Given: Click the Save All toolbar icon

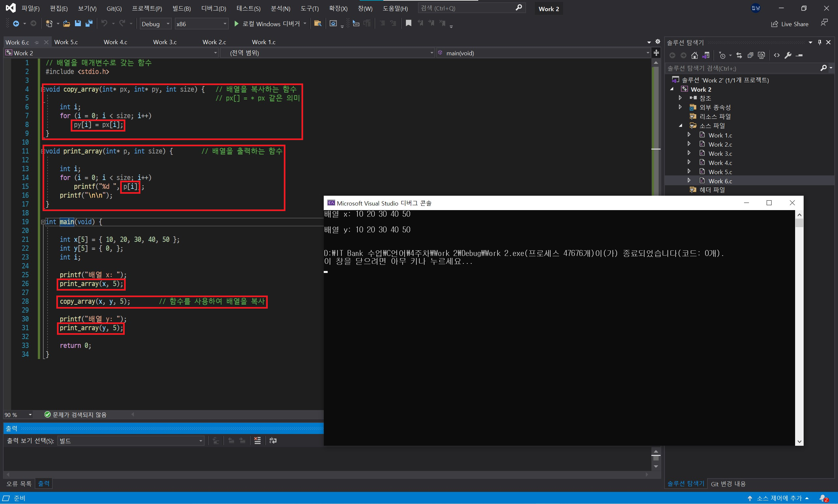Looking at the screenshot, I should coord(89,24).
